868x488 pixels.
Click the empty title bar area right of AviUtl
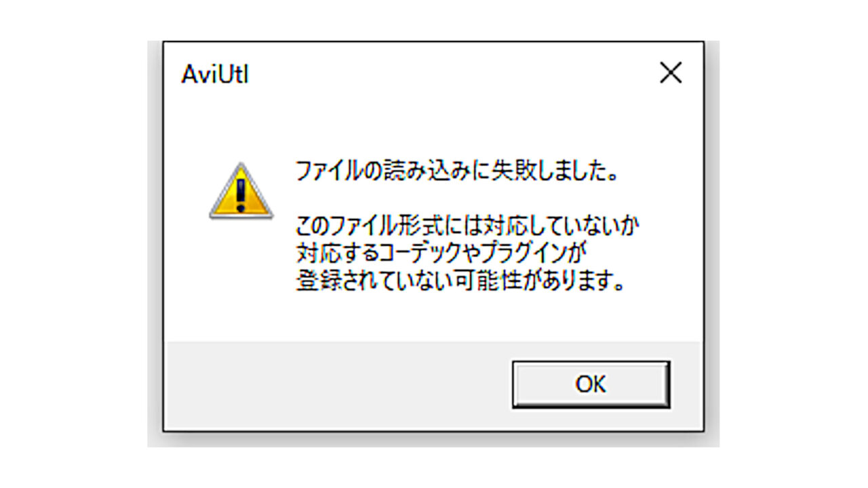(x=448, y=73)
